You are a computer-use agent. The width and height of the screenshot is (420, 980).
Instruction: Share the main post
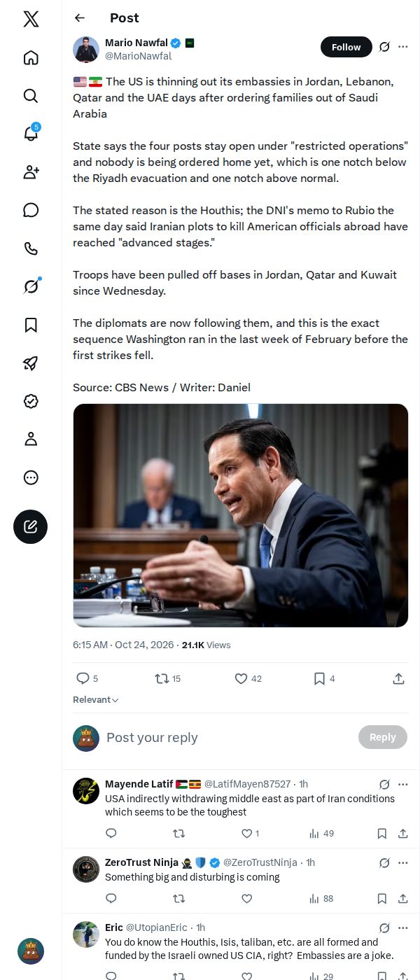[398, 678]
